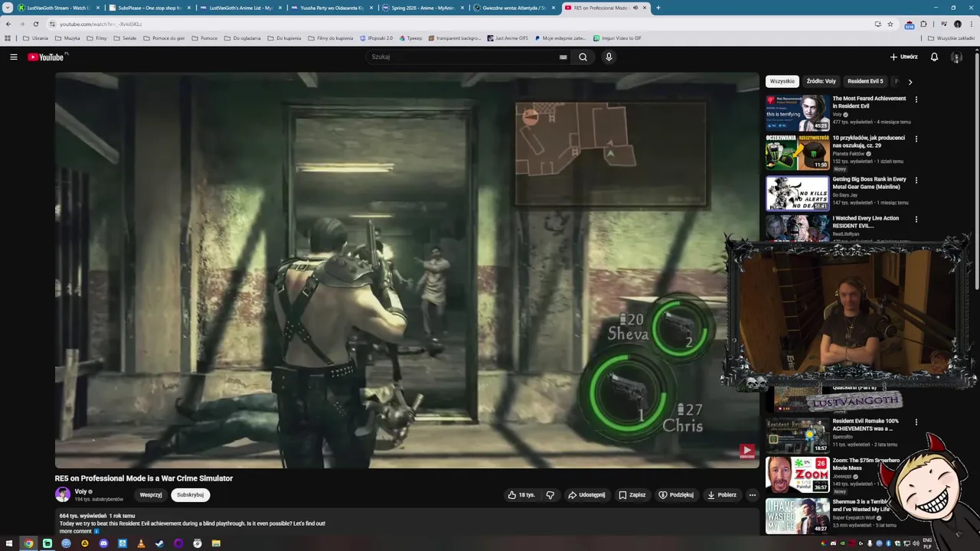Click the Utwórz create button

click(x=903, y=57)
